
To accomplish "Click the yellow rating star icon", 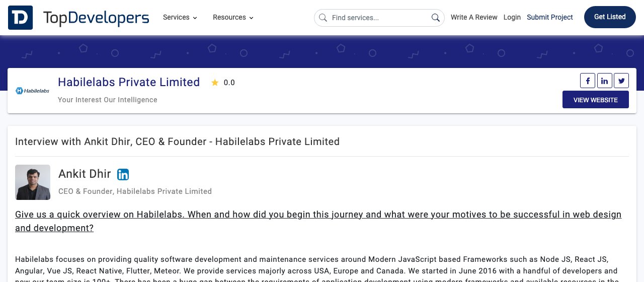I will pos(215,83).
